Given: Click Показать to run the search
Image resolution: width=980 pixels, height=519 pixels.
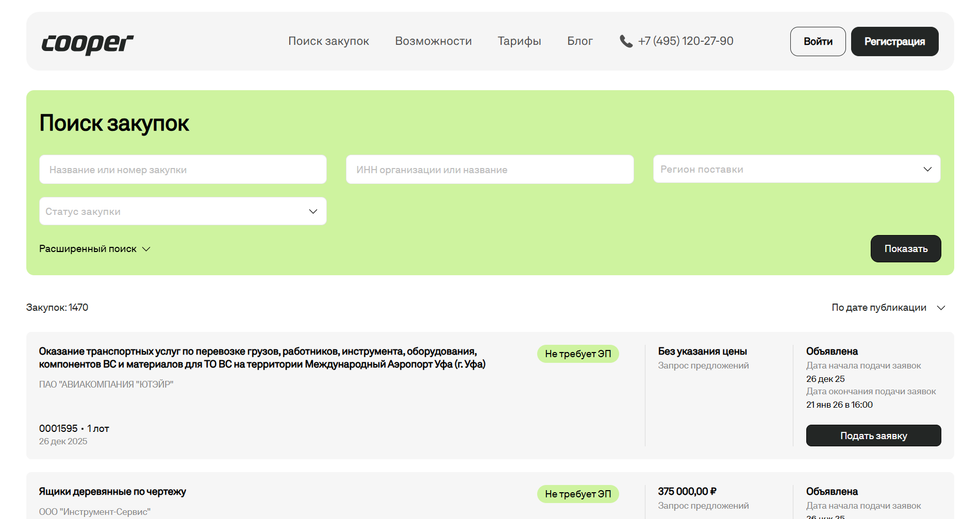Looking at the screenshot, I should coord(905,249).
